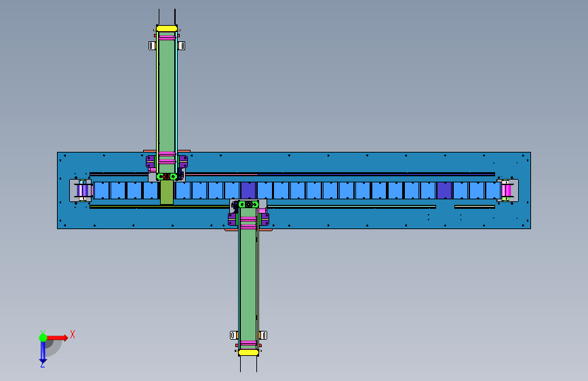The height and width of the screenshot is (381, 588).
Task: Select the bright green connector on the upper conveyor
Action: click(167, 176)
